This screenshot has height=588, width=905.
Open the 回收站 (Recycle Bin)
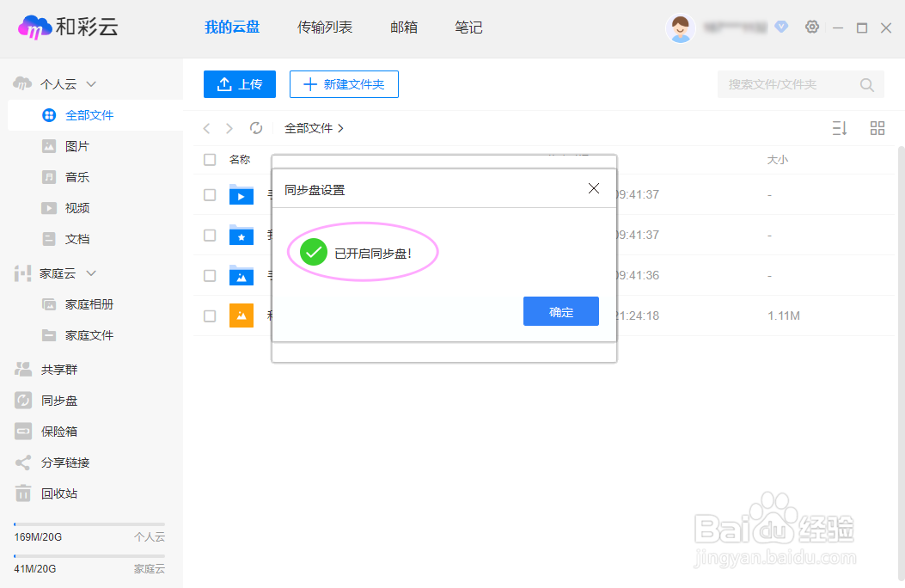pos(69,493)
